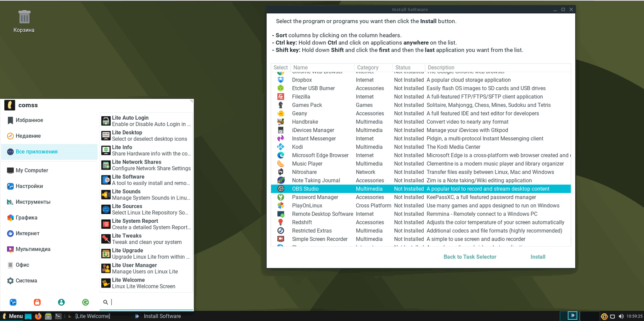This screenshot has width=644, height=321.
Task: Click the Filezilla icon in the list
Action: coord(281,97)
